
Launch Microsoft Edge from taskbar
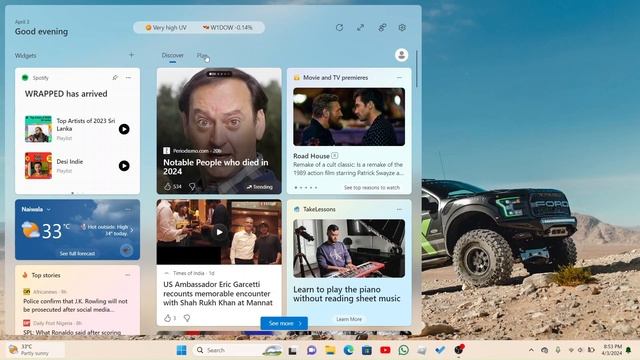(348, 350)
